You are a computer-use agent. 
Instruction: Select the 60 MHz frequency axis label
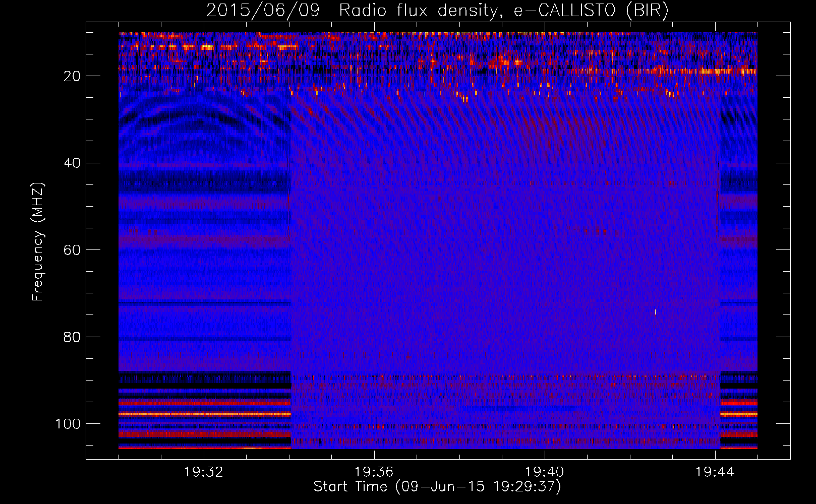[x=72, y=250]
